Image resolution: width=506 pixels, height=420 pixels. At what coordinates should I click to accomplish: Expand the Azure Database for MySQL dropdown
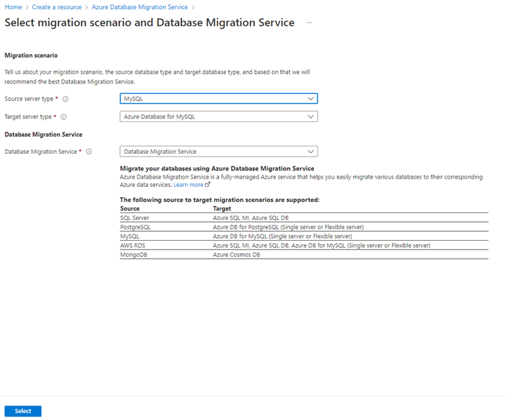click(x=219, y=117)
